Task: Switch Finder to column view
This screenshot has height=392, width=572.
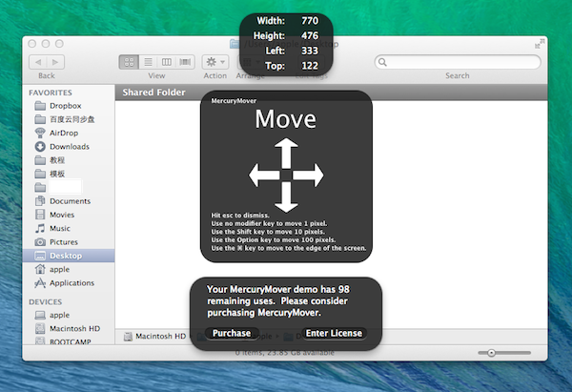Action: [167, 62]
